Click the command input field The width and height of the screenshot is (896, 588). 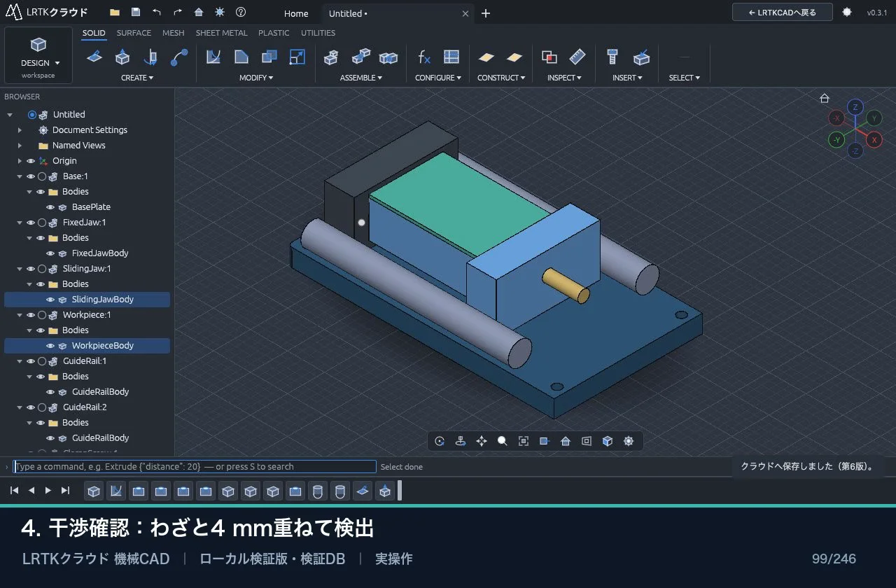(x=195, y=466)
